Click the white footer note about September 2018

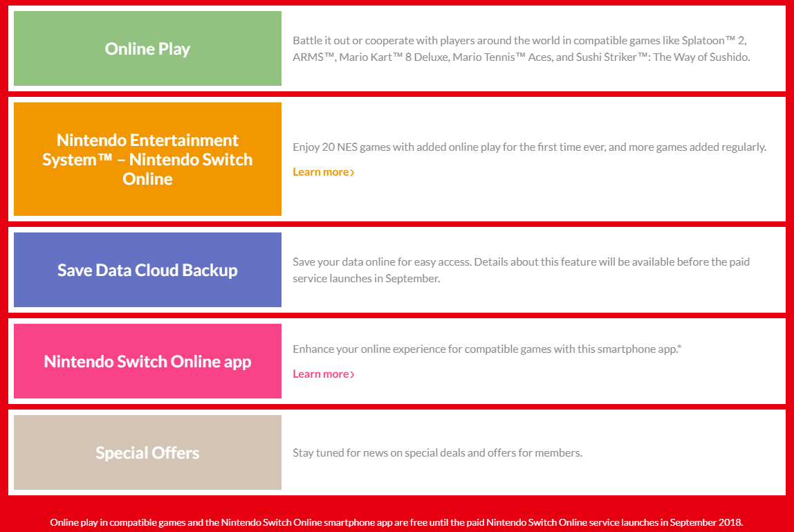396,522
